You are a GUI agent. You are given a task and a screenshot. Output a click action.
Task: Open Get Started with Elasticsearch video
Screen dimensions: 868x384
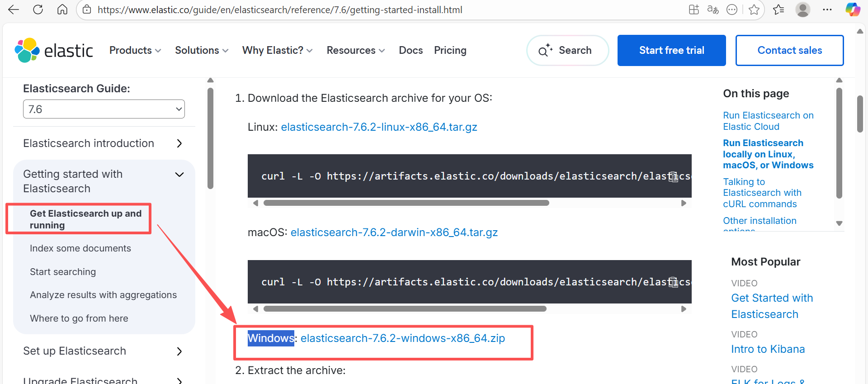(772, 306)
